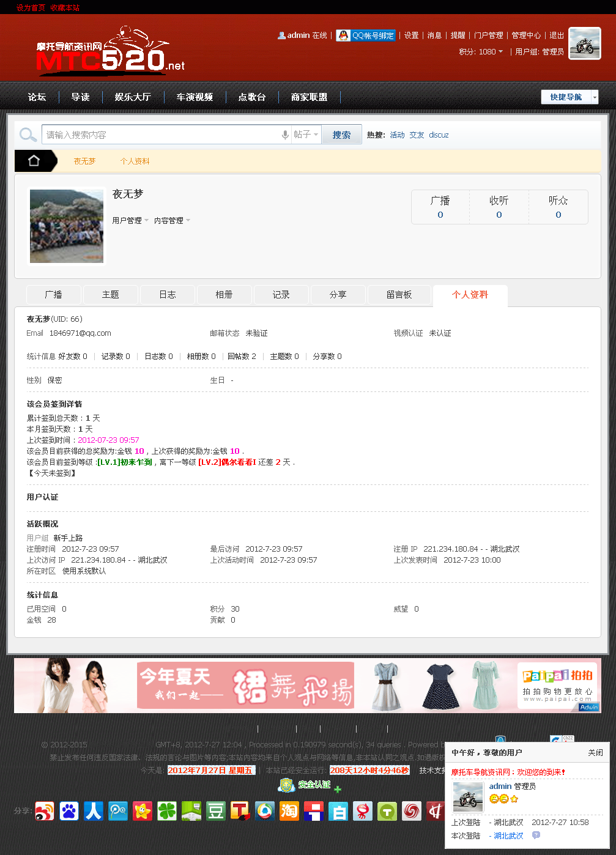
Task: Expand the 积分: 1080 points dropdown
Action: [481, 52]
